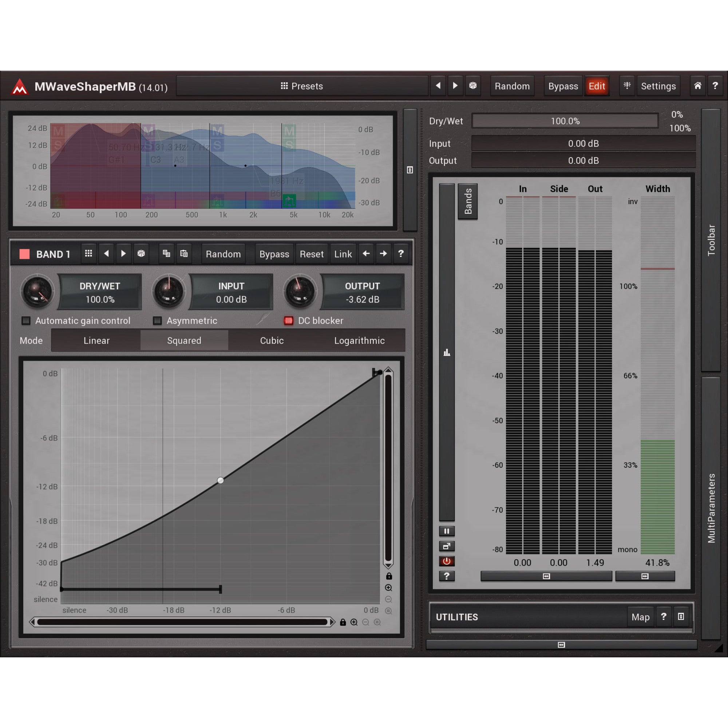Viewport: 728px width, 728px height.
Task: Click the red meter power icon
Action: point(447,561)
